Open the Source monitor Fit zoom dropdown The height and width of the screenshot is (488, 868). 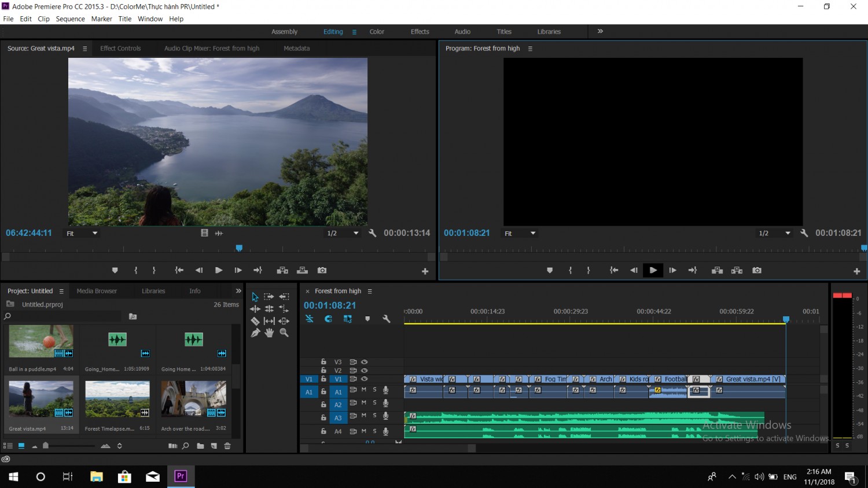(x=82, y=234)
